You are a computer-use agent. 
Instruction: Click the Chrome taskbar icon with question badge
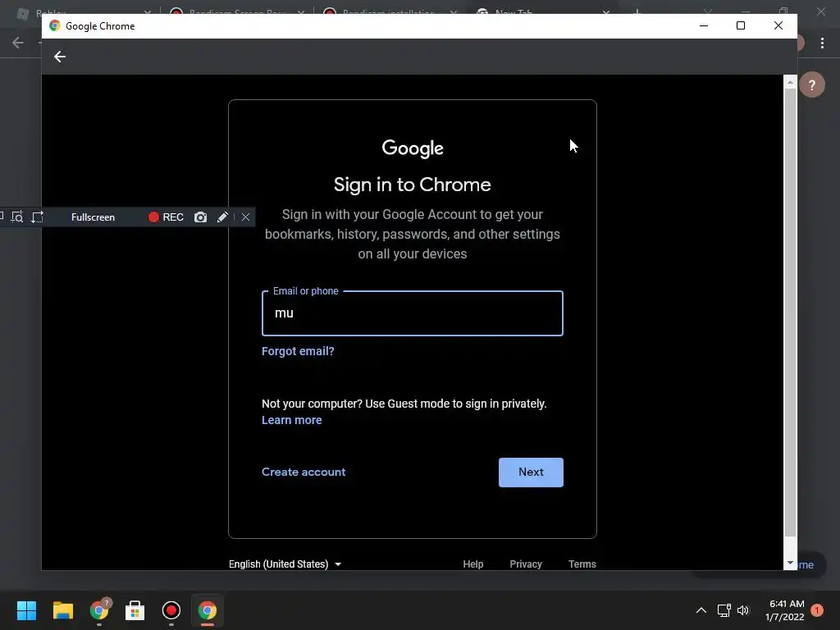coord(99,610)
